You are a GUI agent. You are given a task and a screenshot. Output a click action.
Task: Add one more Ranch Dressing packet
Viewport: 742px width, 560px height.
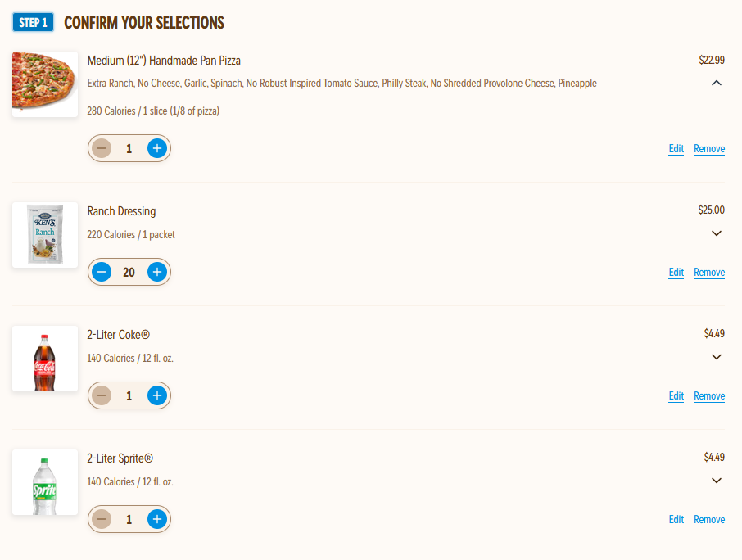click(x=157, y=272)
